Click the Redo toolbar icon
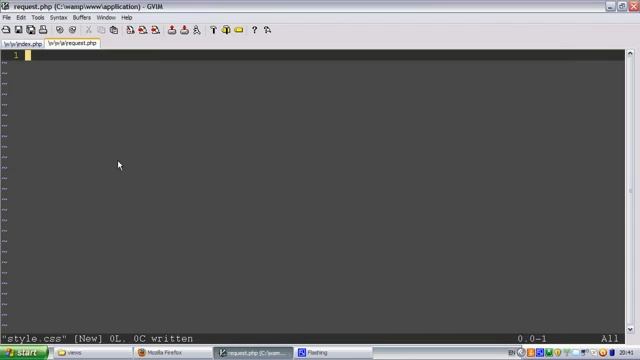This screenshot has width=640, height=360. pos(72,30)
